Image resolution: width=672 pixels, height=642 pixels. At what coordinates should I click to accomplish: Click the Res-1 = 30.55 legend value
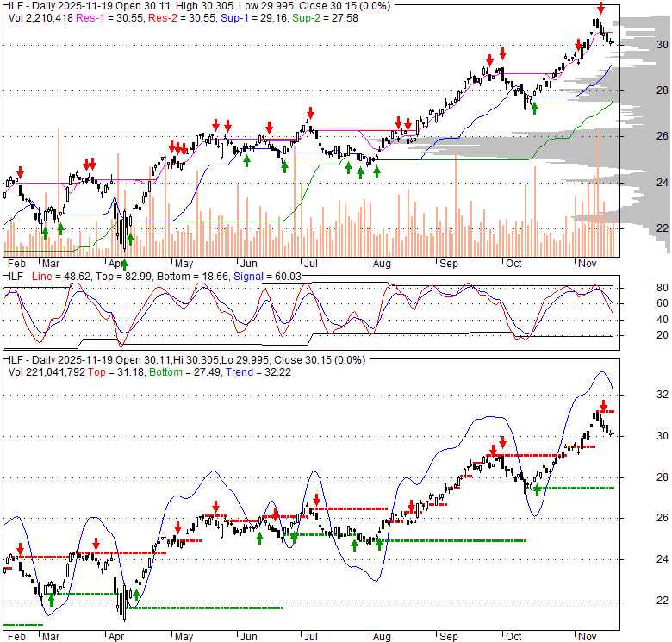point(109,18)
